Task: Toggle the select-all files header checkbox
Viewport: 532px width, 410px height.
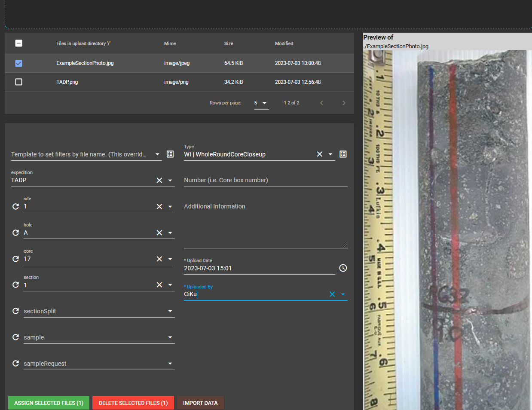Action: coord(18,43)
